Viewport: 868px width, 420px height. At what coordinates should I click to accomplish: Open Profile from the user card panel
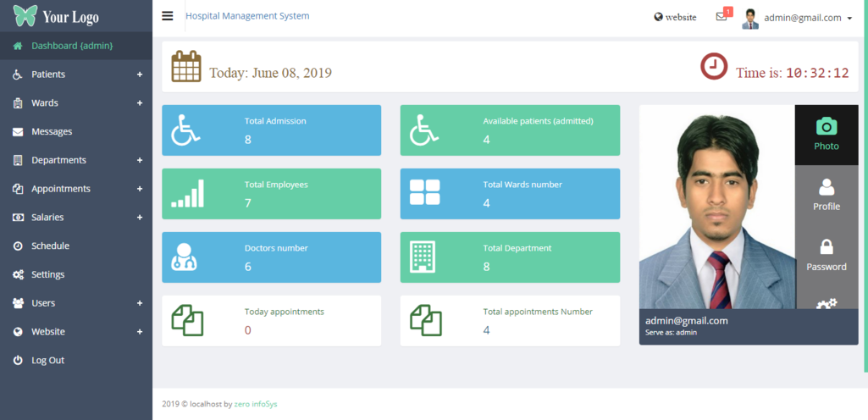coord(826,195)
